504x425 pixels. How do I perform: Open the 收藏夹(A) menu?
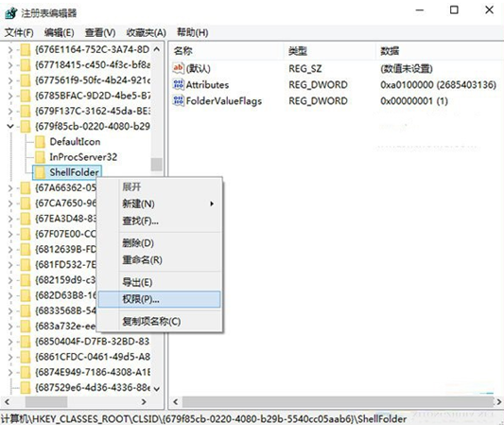tap(147, 32)
